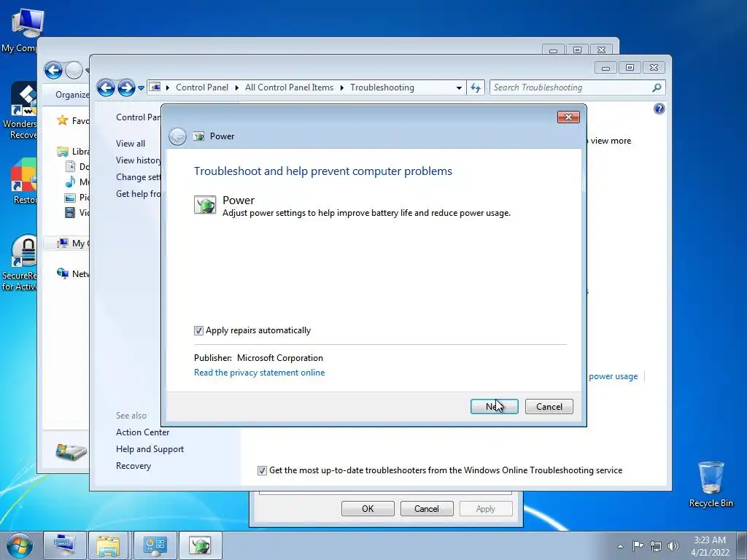Select the Recycle Bin desktop icon
The image size is (747, 560).
[x=711, y=484]
